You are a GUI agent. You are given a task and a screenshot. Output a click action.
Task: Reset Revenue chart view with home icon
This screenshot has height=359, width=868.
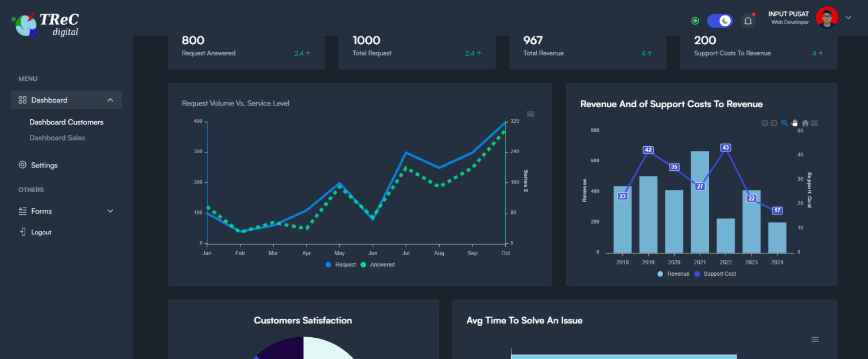click(805, 123)
